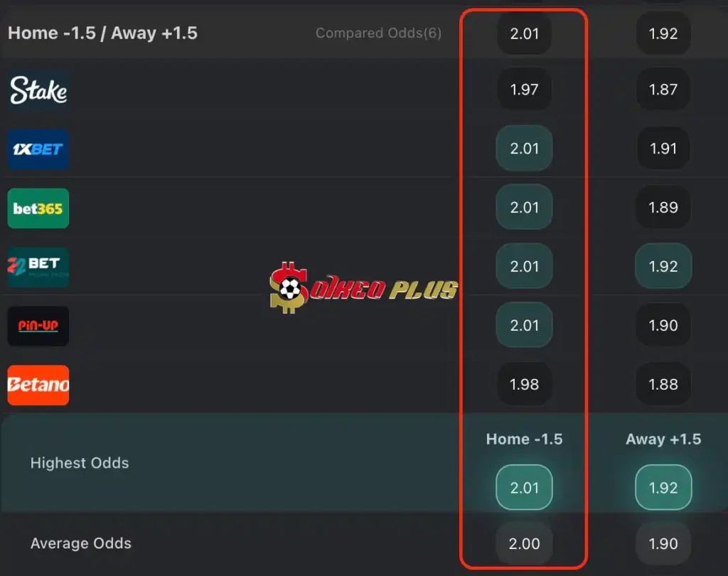Click the Soikeo Plus watermark logo
The image size is (728, 576).
363,288
